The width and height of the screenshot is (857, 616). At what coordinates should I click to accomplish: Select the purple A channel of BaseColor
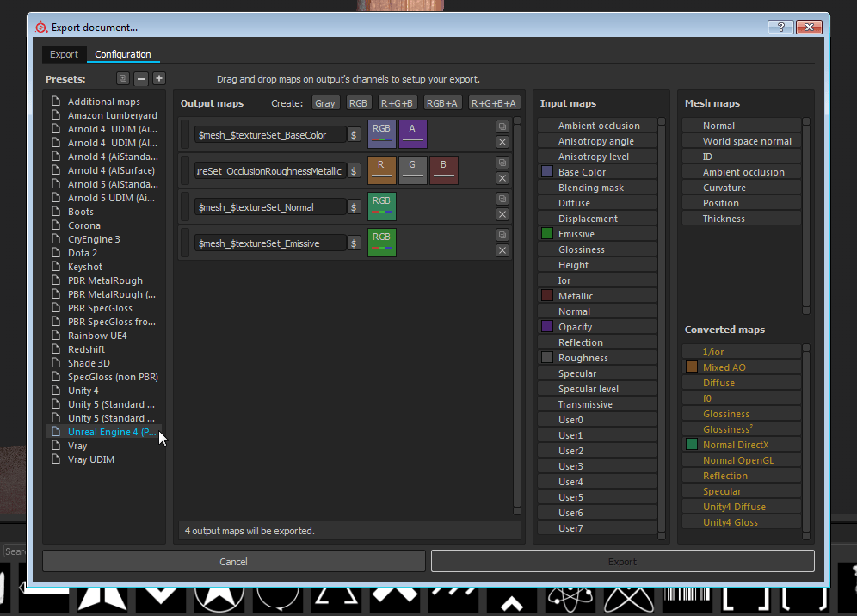click(x=412, y=134)
